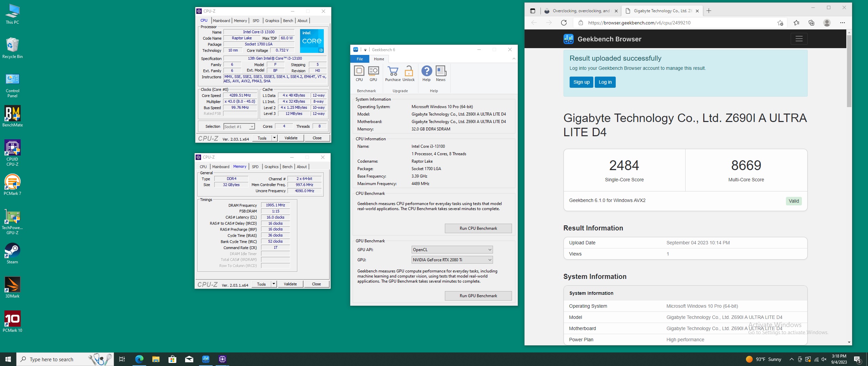Launch PCMark 10 desktop shortcut
The image size is (868, 366).
click(x=13, y=322)
